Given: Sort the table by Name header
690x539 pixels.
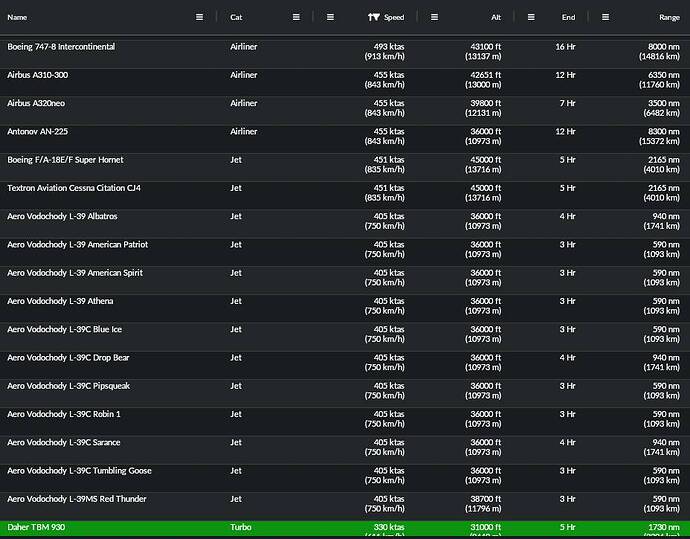Looking at the screenshot, I should 17,17.
